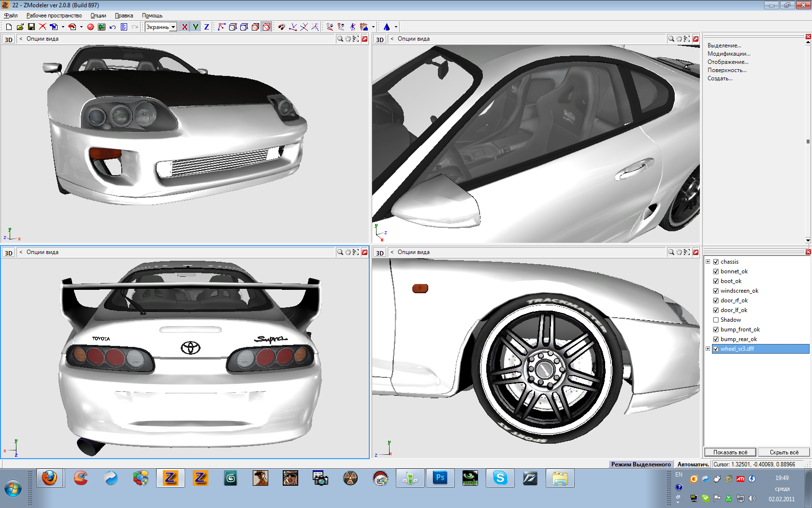
Task: Expand the wheel_sr3.dff tree node
Action: (x=708, y=349)
